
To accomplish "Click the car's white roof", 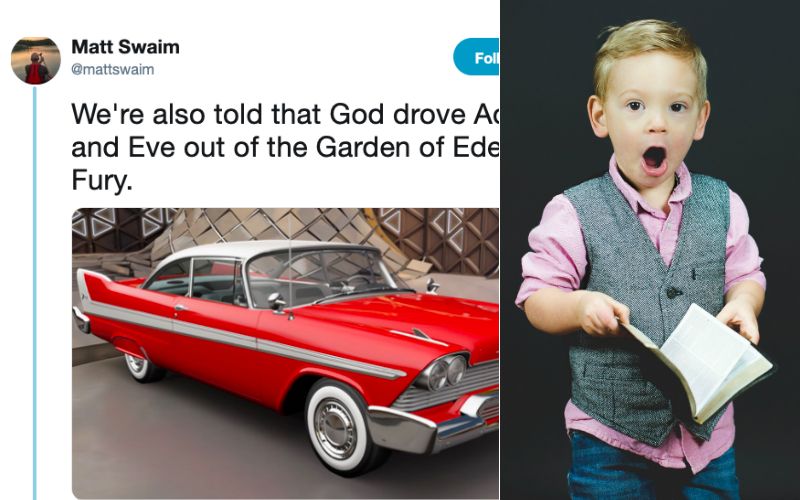I will point(255,251).
